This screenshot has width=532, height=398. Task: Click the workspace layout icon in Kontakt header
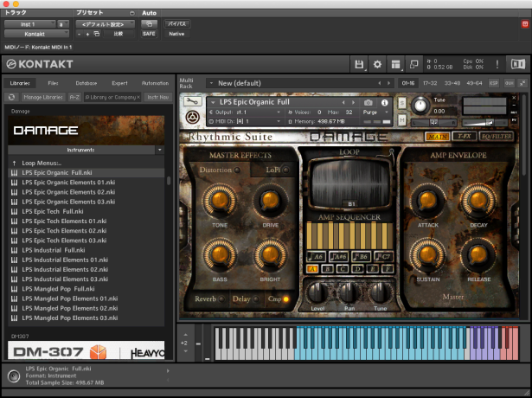click(394, 65)
